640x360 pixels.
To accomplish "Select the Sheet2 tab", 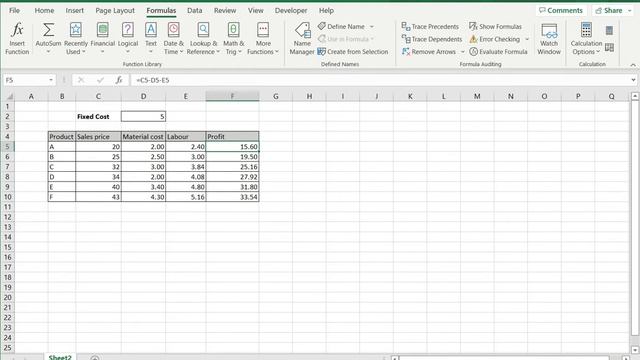I will 60,357.
